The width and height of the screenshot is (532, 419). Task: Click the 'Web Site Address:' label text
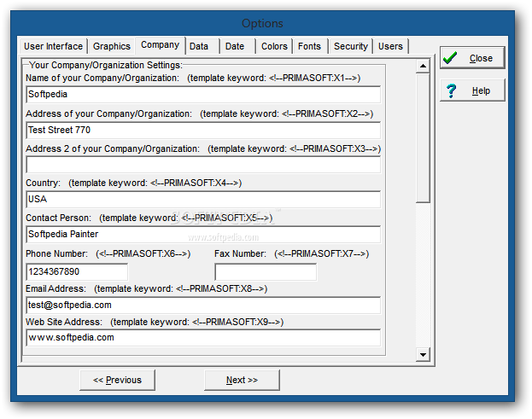[64, 322]
